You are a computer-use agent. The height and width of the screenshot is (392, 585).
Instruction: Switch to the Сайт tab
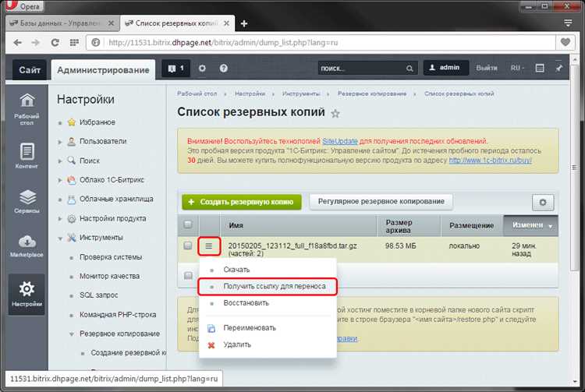[x=30, y=69]
